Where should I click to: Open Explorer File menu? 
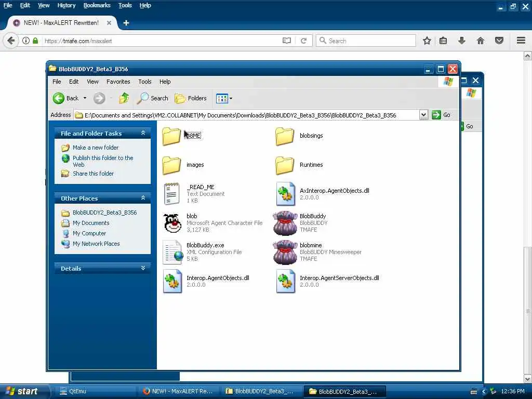click(57, 82)
